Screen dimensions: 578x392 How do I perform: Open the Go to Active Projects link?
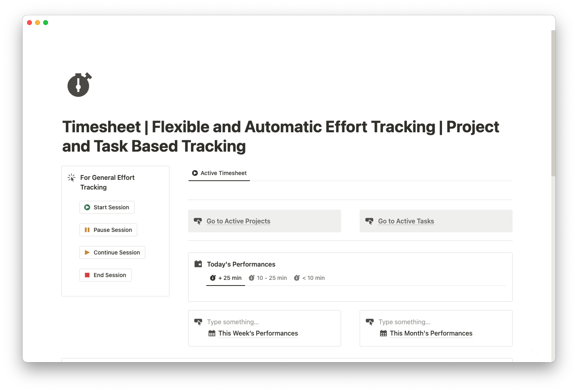click(238, 221)
